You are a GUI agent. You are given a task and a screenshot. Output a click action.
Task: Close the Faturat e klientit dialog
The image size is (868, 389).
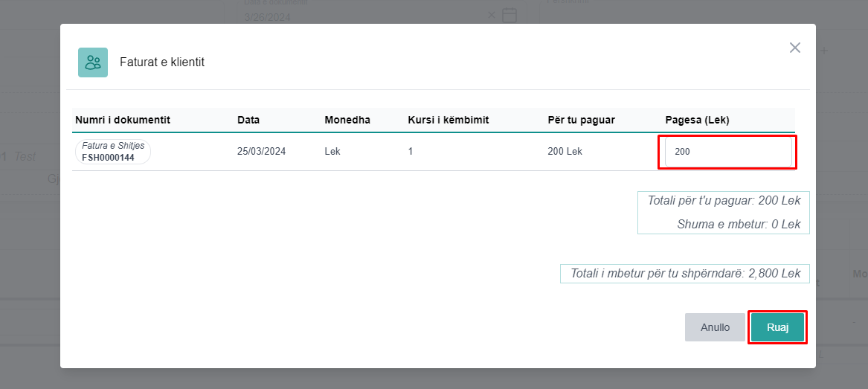point(794,48)
